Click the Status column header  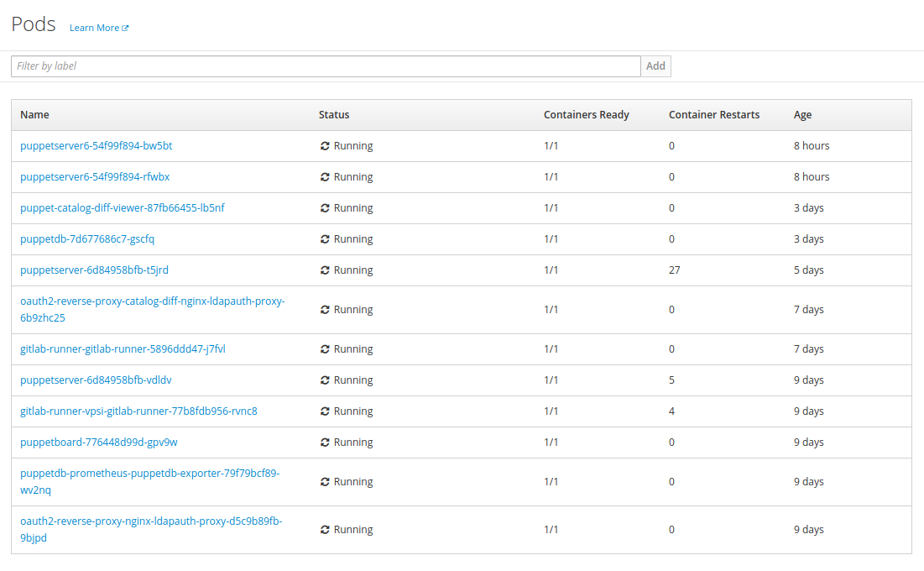coord(334,115)
